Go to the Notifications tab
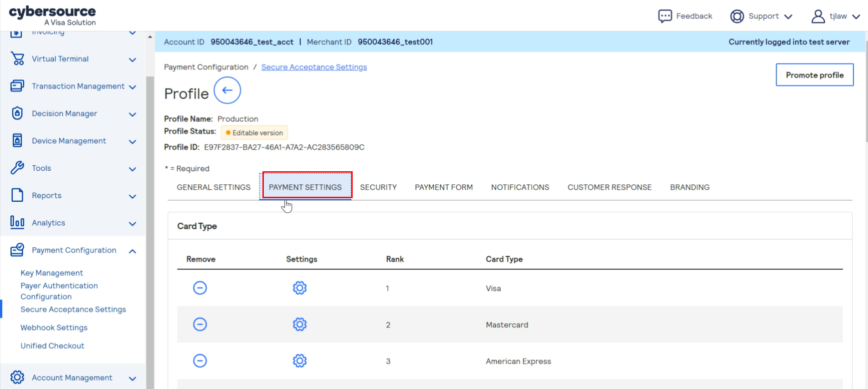The height and width of the screenshot is (389, 868). tap(520, 187)
